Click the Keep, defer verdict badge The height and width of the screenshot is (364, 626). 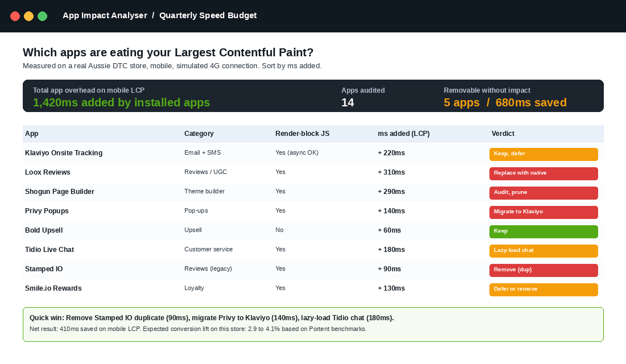click(543, 154)
